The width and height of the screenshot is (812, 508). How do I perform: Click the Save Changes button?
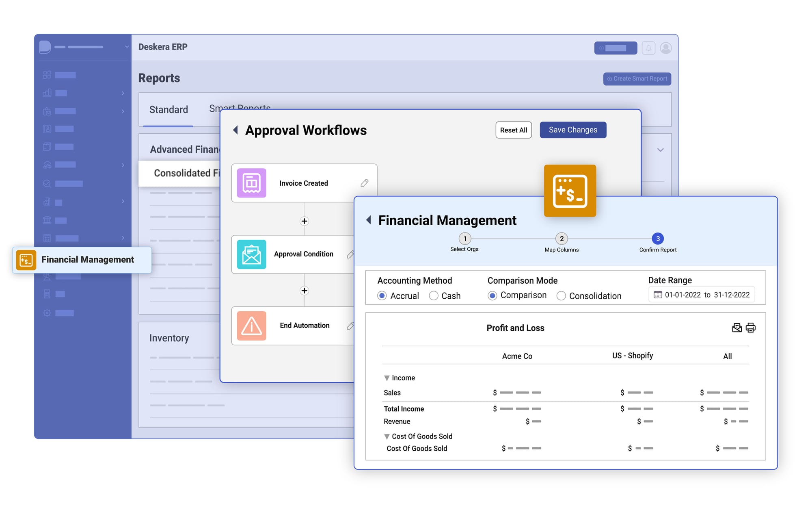point(574,130)
